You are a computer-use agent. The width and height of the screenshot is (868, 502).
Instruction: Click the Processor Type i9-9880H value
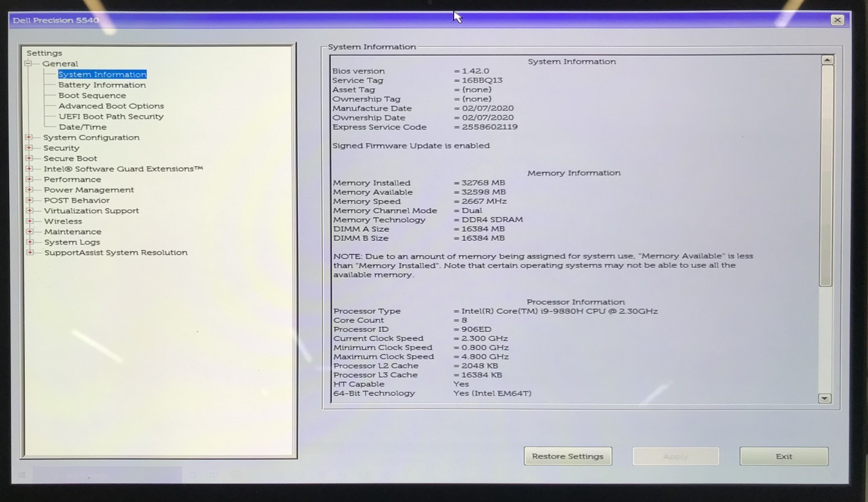pyautogui.click(x=559, y=311)
